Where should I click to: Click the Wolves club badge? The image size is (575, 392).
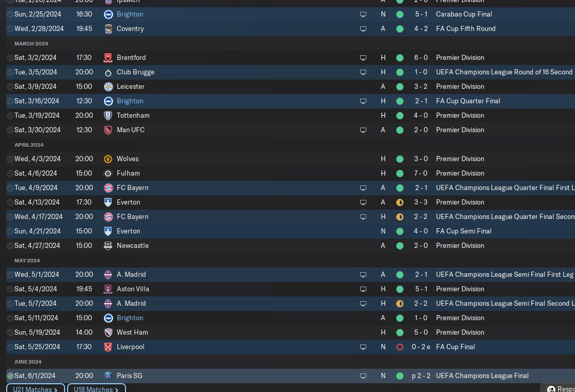[108, 159]
